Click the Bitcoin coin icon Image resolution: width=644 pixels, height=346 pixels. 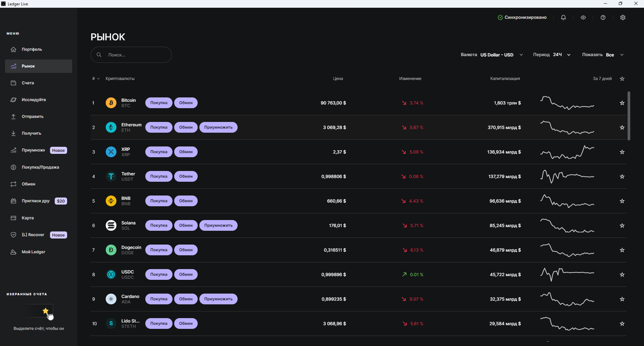(x=111, y=103)
